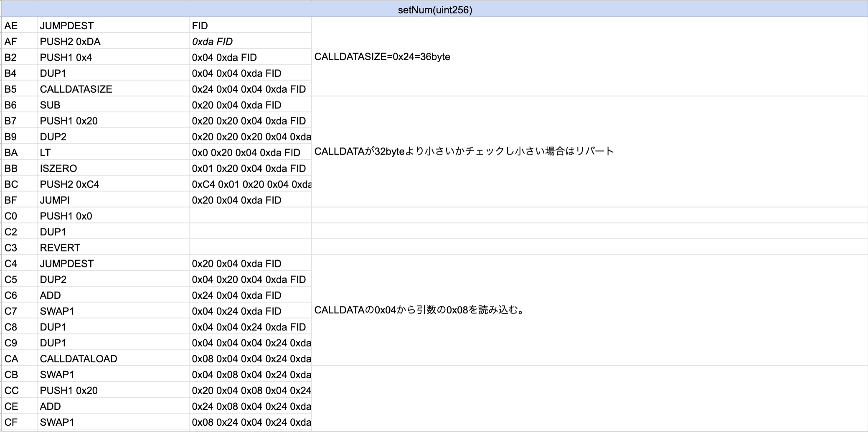
Task: Select the CALLDATALOAD opcode cell
Action: (x=113, y=359)
